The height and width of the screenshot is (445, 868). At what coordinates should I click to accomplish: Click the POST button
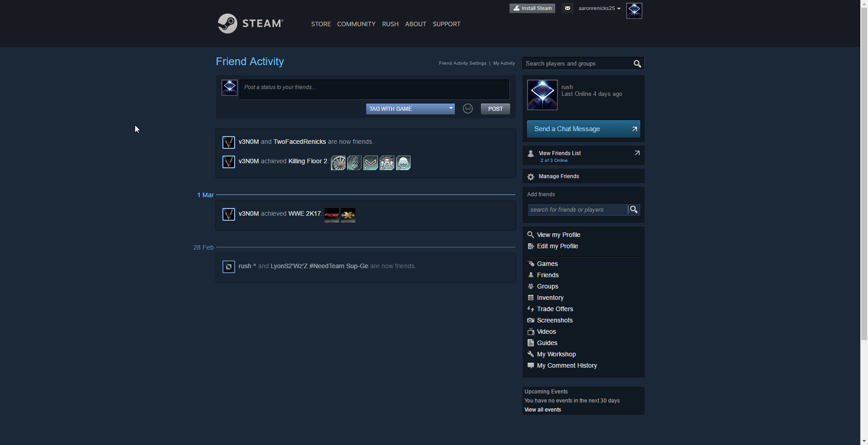(495, 109)
